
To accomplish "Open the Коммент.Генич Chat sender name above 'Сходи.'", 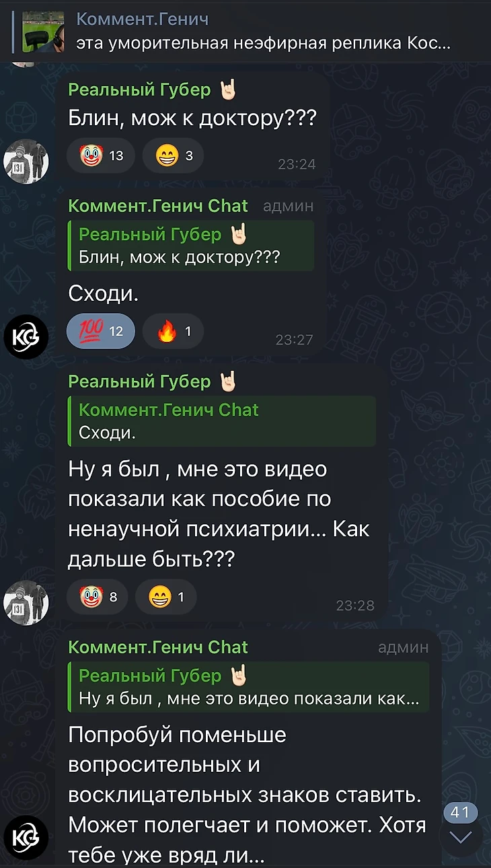I will (158, 205).
